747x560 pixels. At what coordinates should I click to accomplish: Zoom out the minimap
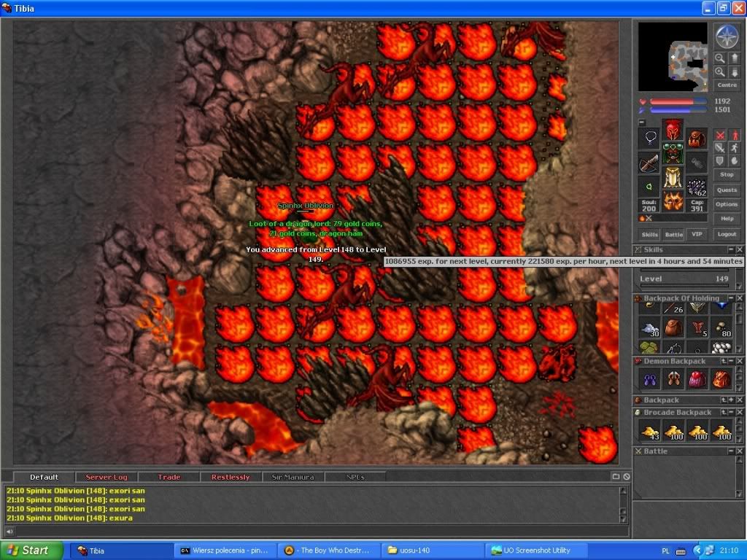(720, 58)
